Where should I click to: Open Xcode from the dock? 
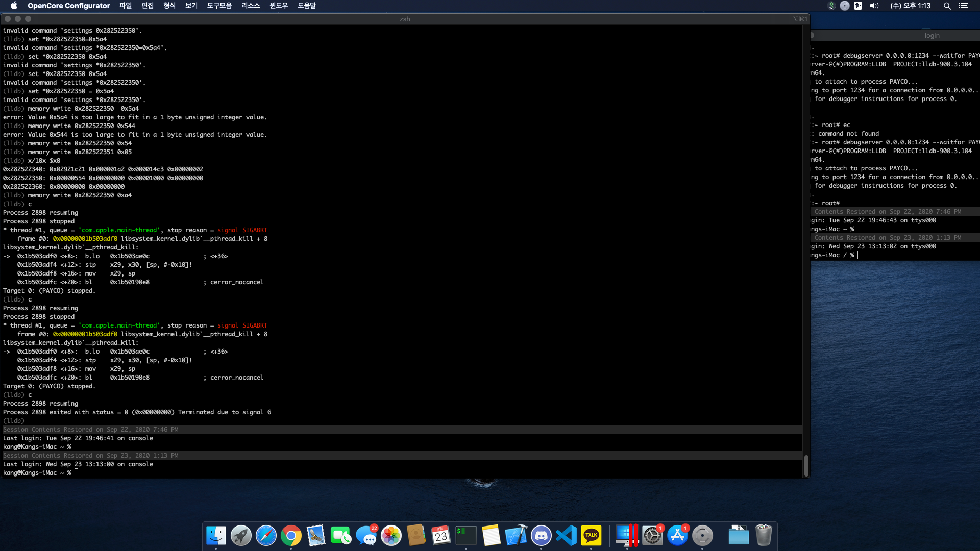point(516,535)
